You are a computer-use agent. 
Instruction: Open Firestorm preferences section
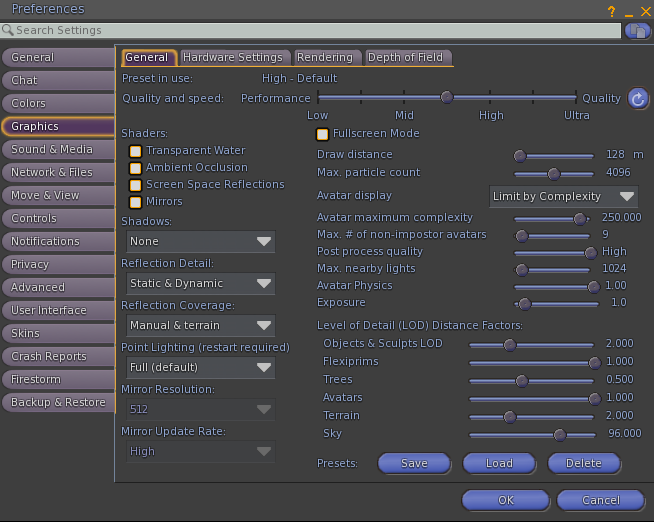click(58, 379)
